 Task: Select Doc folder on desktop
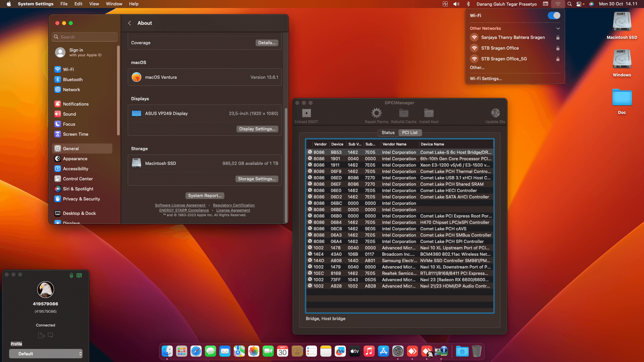[x=622, y=98]
